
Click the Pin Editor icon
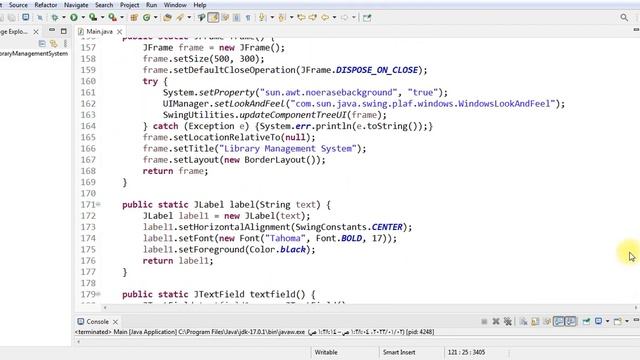click(367, 18)
